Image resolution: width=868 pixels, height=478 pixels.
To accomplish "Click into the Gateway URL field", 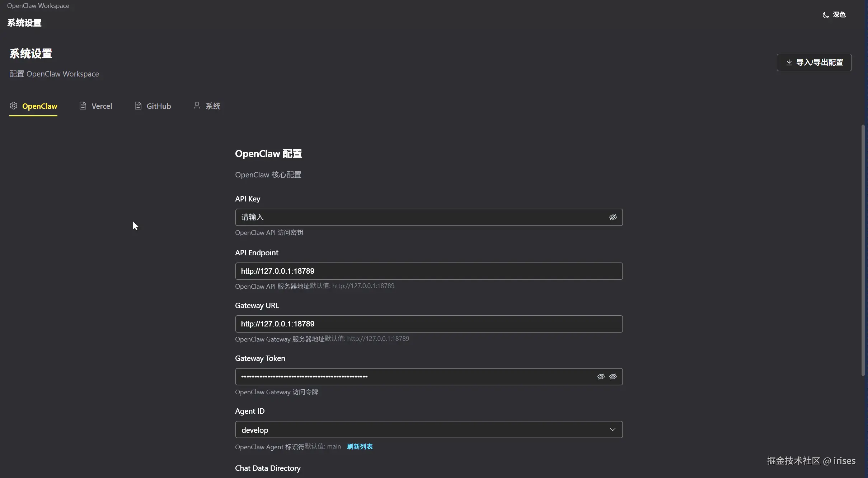I will coord(428,324).
